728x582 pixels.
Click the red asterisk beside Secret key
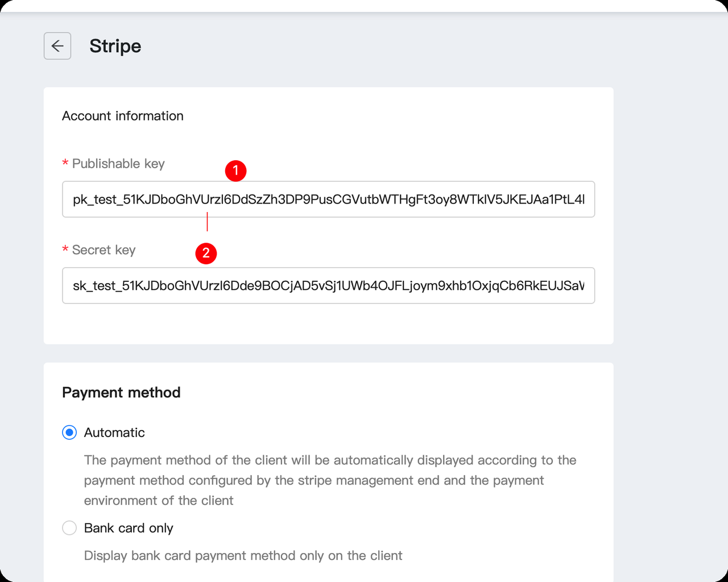65,250
